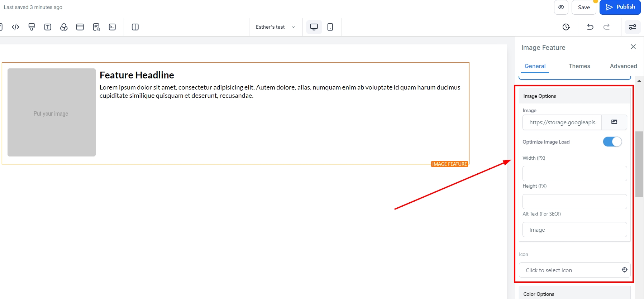Open the version history clock icon

pyautogui.click(x=566, y=27)
